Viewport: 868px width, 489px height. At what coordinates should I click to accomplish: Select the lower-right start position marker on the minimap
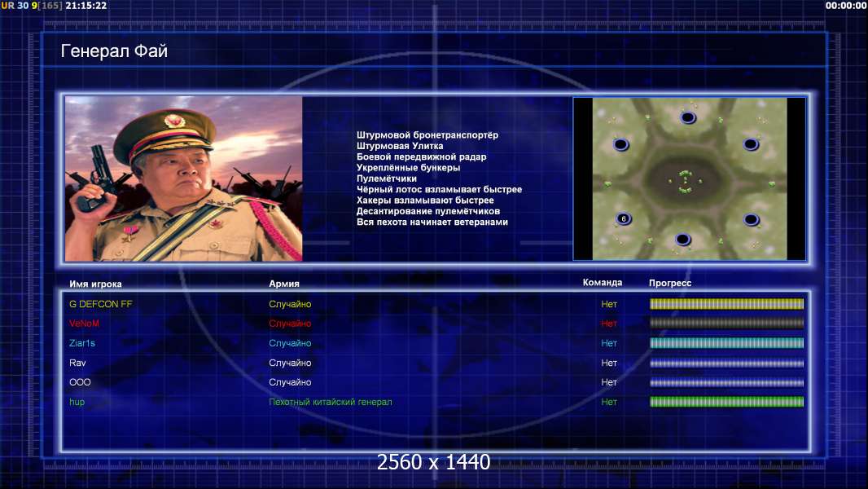(x=752, y=219)
